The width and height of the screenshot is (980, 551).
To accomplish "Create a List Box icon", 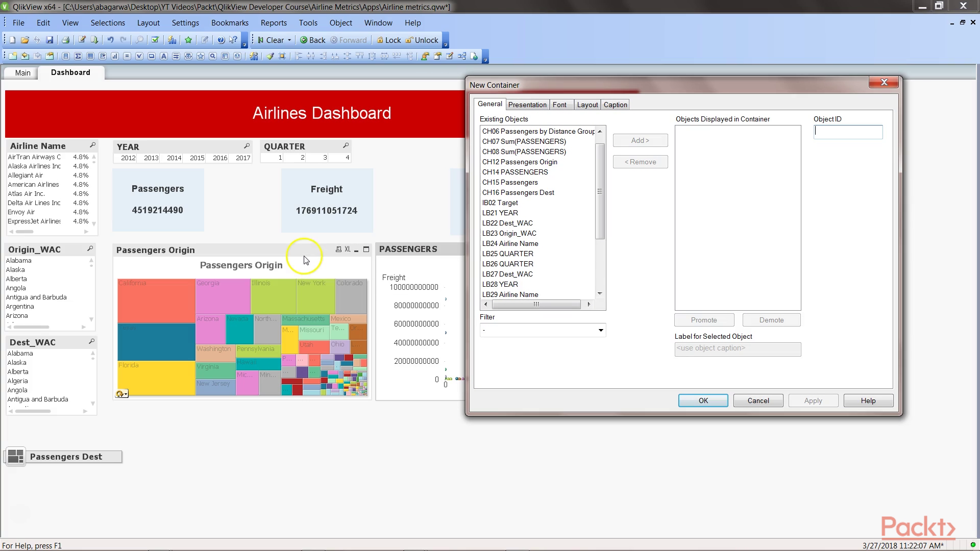I will click(x=66, y=56).
